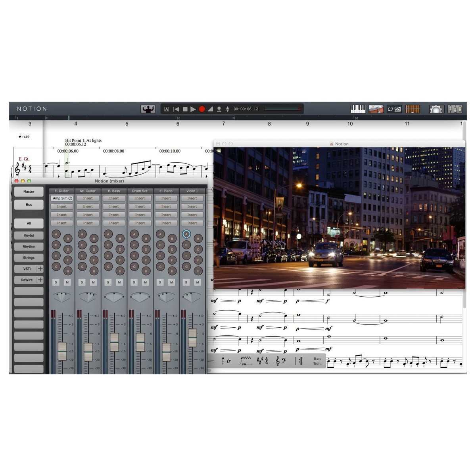476x476 pixels.
Task: Show the virtual guitar fretboard
Action: tap(412, 109)
